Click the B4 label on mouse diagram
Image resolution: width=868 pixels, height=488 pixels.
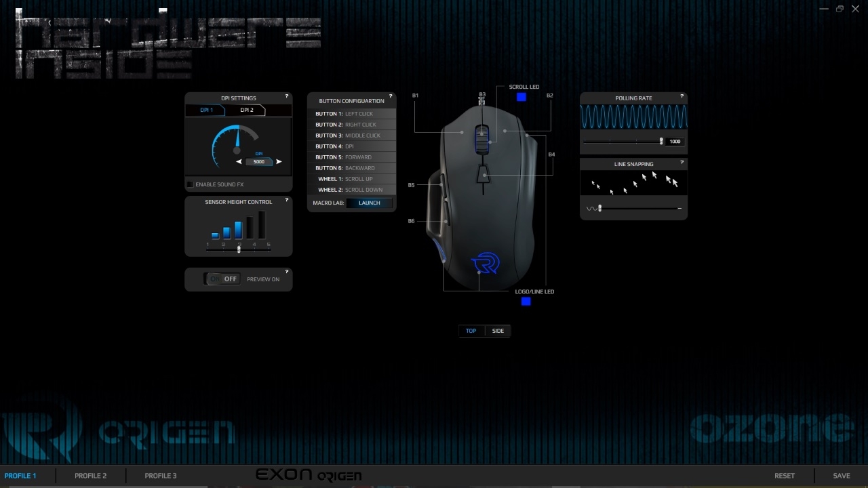coord(551,155)
